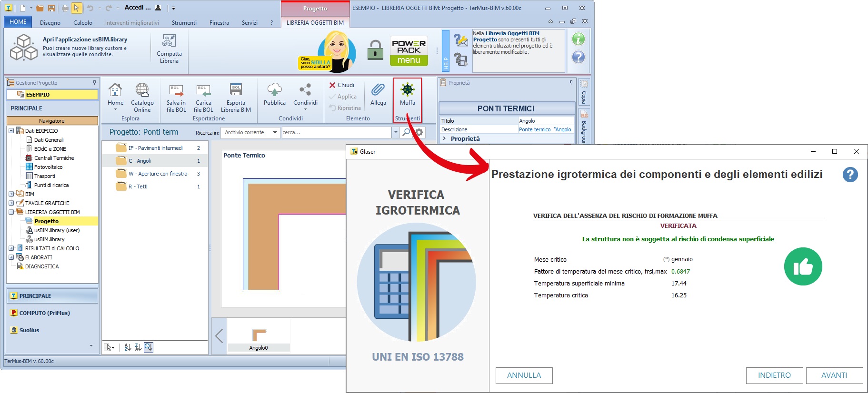This screenshot has width=868, height=393.
Task: Open help in Glaser dialog
Action: 850,175
